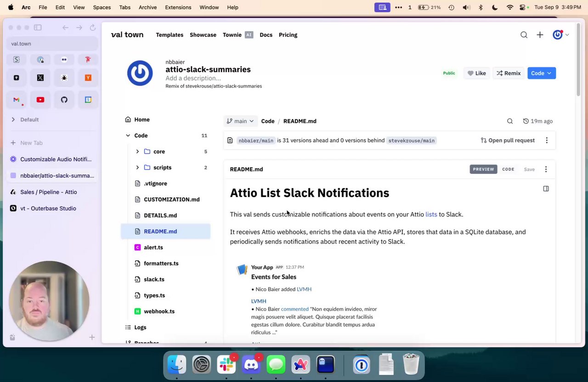
Task: Click Open pull request
Action: (508, 140)
